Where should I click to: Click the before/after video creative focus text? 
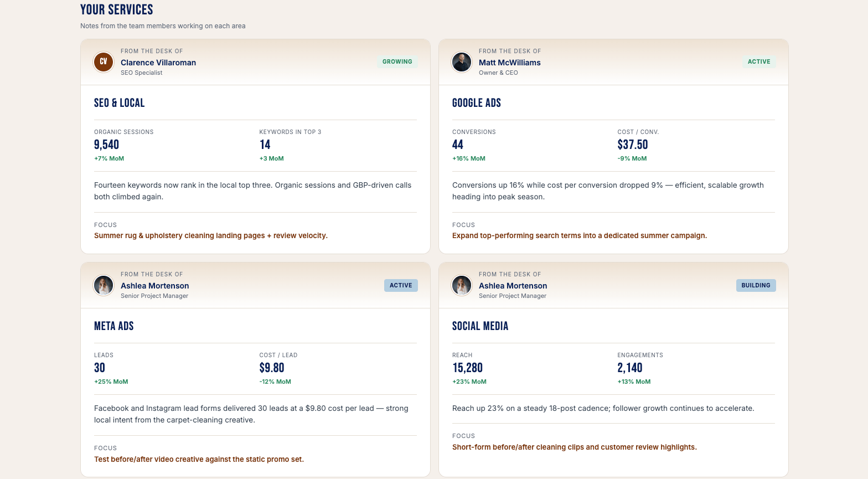click(199, 459)
